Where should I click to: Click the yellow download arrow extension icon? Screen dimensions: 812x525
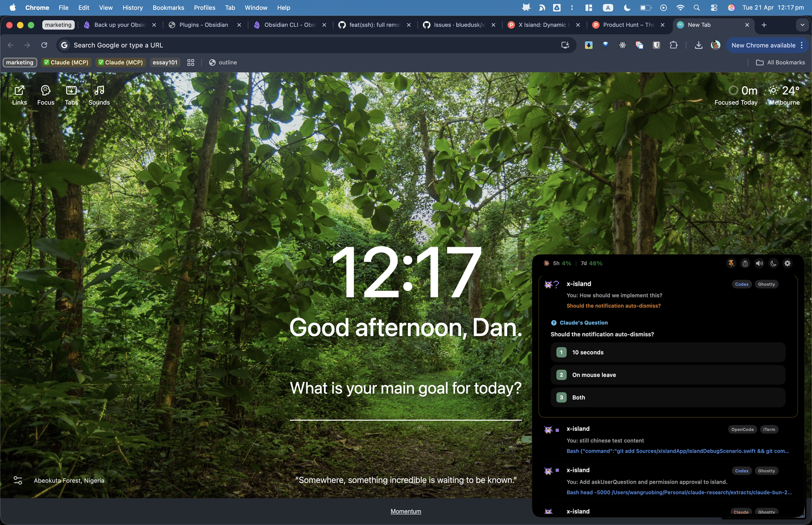tap(589, 45)
